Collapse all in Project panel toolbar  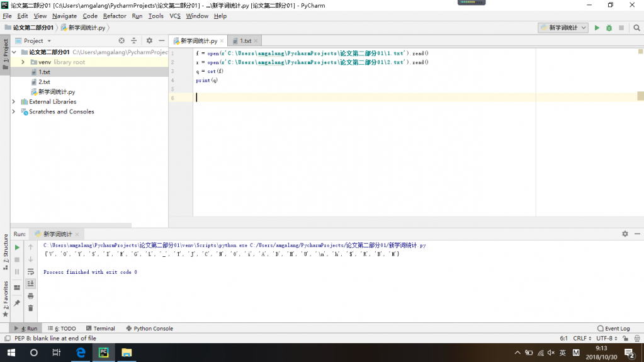click(x=133, y=41)
